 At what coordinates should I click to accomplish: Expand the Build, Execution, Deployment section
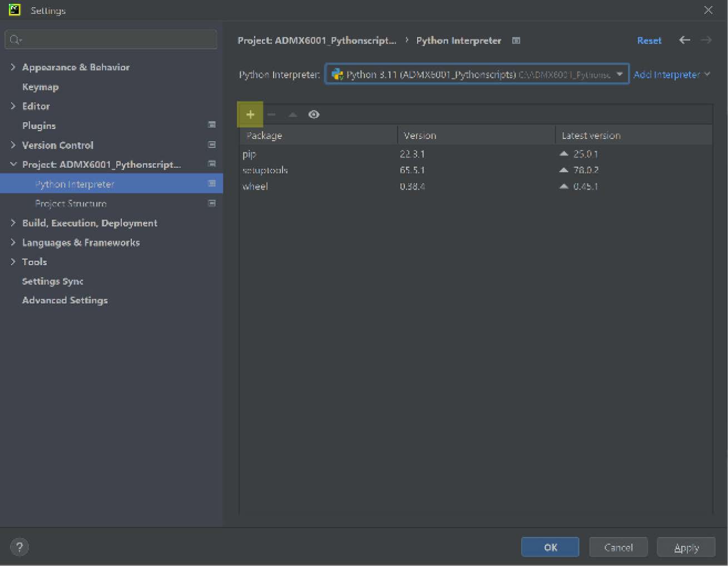tap(13, 223)
